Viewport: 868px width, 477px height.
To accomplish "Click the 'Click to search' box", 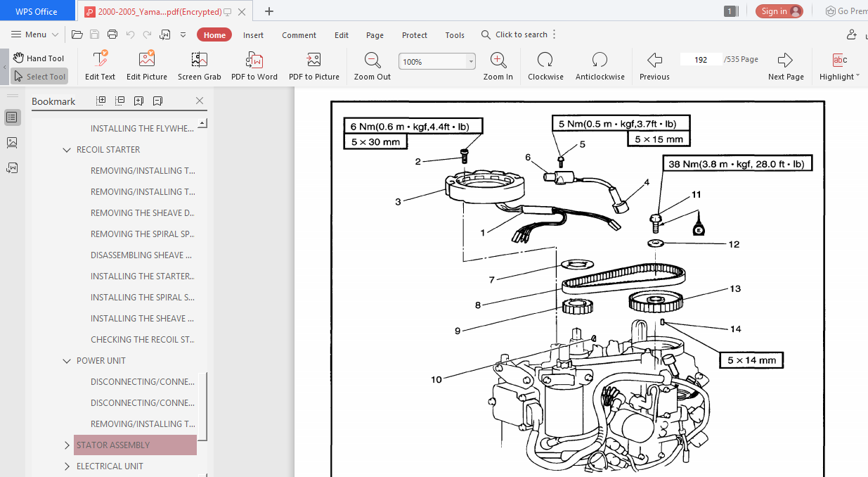I will click(x=514, y=34).
